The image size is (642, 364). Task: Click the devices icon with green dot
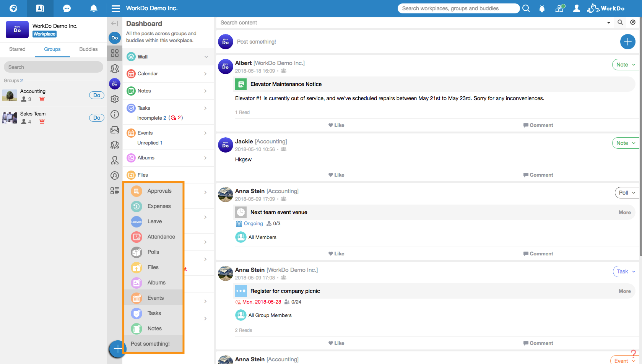click(x=560, y=8)
